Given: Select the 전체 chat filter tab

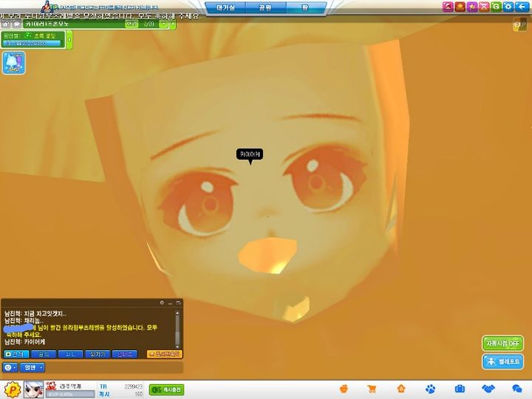Looking at the screenshot, I should tap(16, 354).
